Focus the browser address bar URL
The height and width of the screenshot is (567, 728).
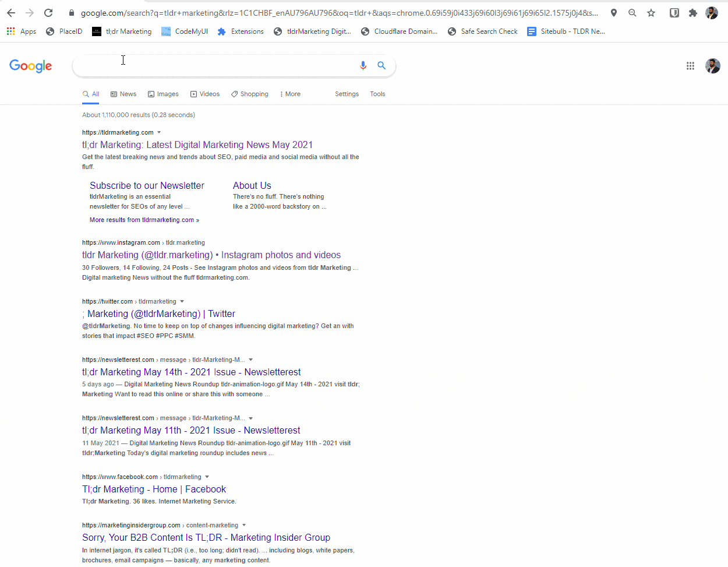[339, 13]
